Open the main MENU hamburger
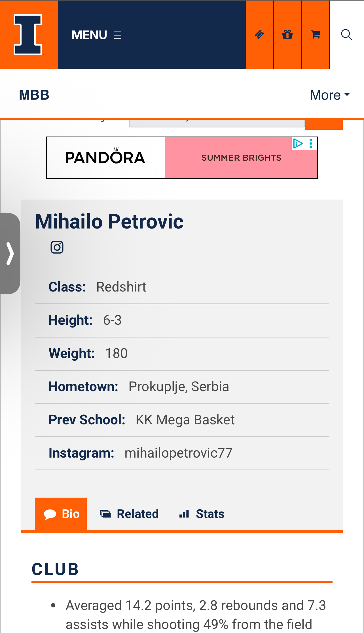364x633 pixels. point(97,35)
